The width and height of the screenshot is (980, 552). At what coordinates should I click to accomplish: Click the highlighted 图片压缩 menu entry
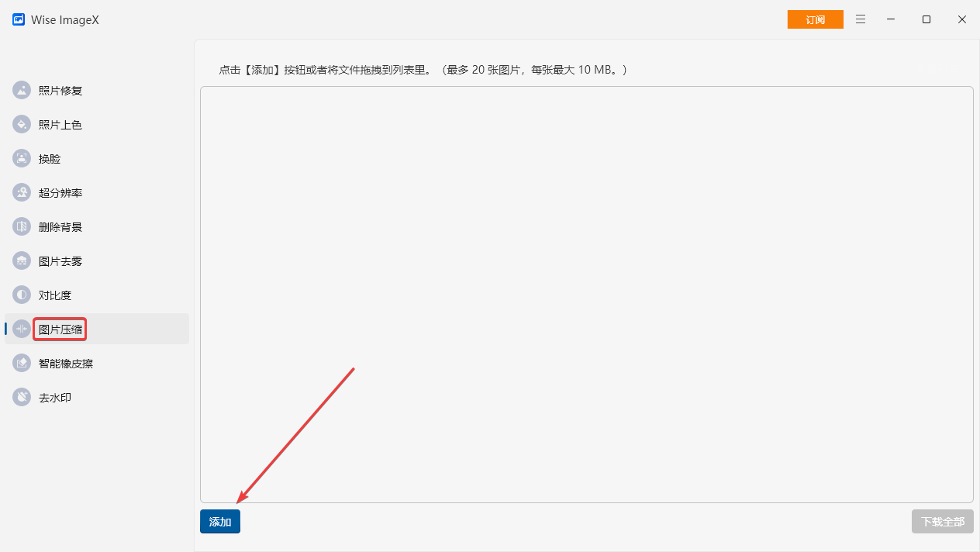[x=59, y=329]
